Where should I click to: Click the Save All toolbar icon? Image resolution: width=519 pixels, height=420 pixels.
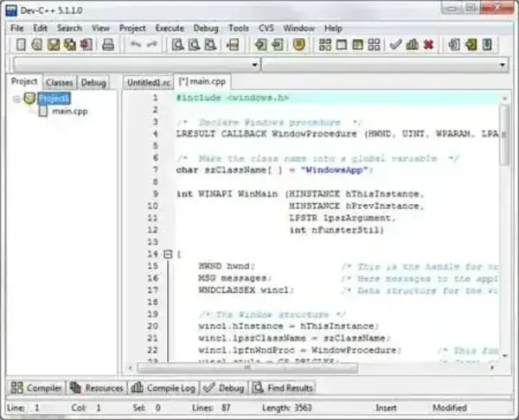70,44
